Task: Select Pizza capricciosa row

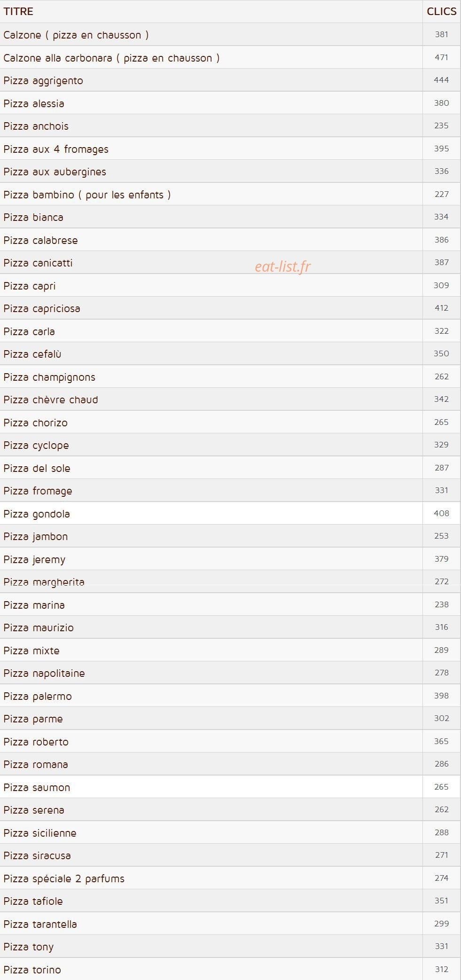Action: pyautogui.click(x=230, y=308)
